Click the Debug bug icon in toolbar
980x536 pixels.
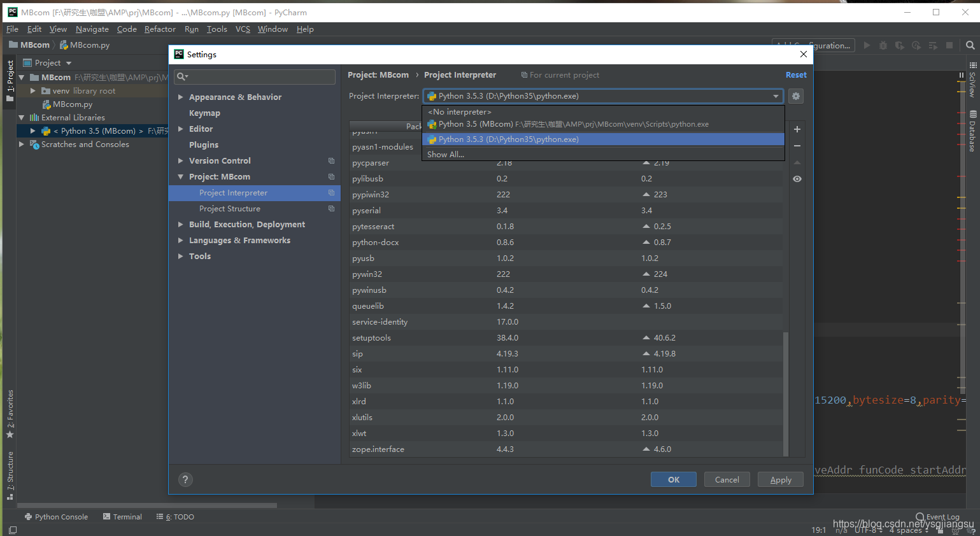click(x=883, y=45)
